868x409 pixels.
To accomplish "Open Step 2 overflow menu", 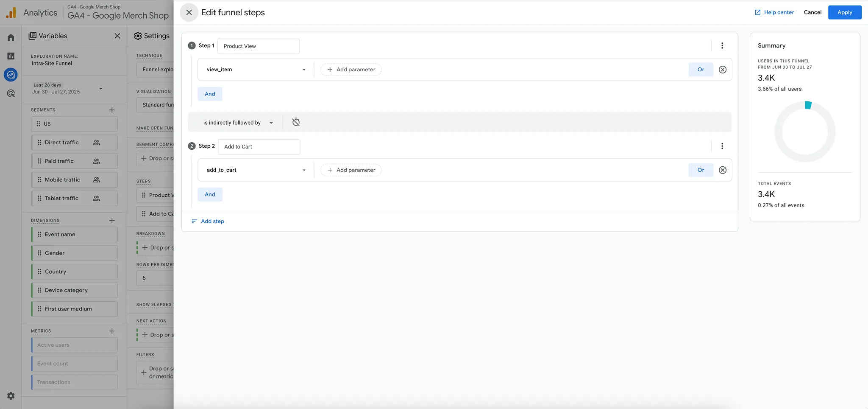I will coord(722,146).
